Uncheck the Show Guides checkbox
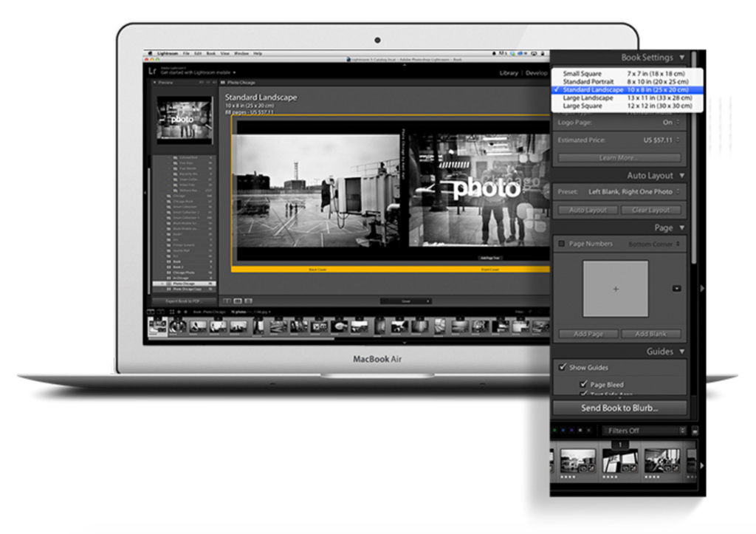756x534 pixels. [562, 367]
